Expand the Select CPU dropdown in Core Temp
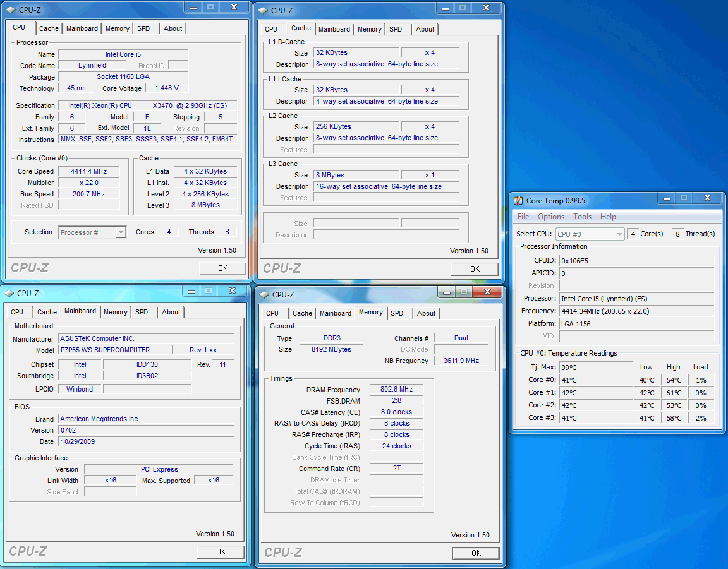 [590, 234]
